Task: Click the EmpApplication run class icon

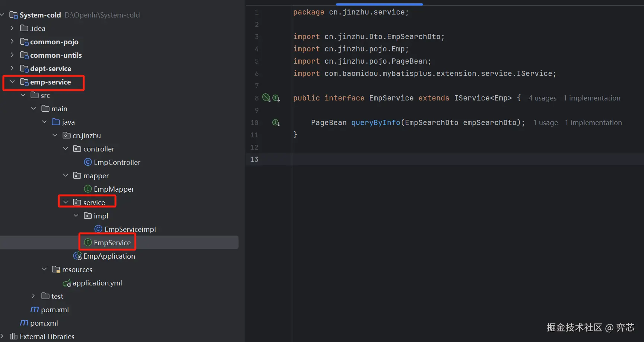Action: 77,256
